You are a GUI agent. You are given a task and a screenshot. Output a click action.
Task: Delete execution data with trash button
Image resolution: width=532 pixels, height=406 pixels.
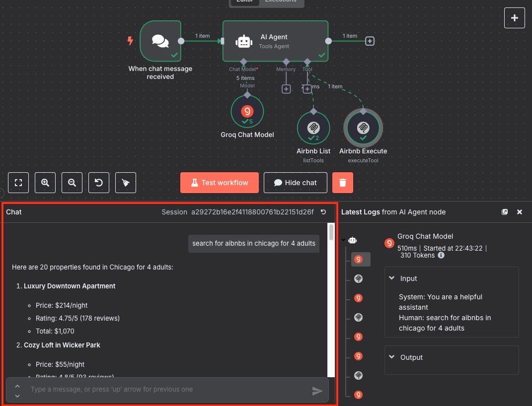tap(342, 183)
